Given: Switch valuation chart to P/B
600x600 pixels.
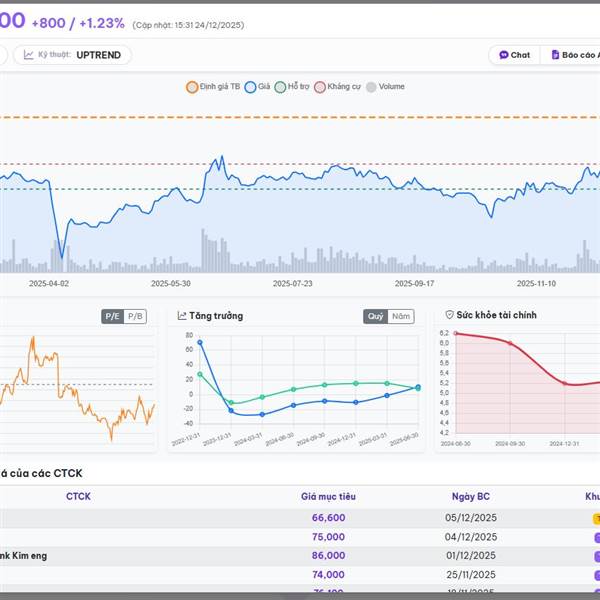Looking at the screenshot, I should click(136, 316).
